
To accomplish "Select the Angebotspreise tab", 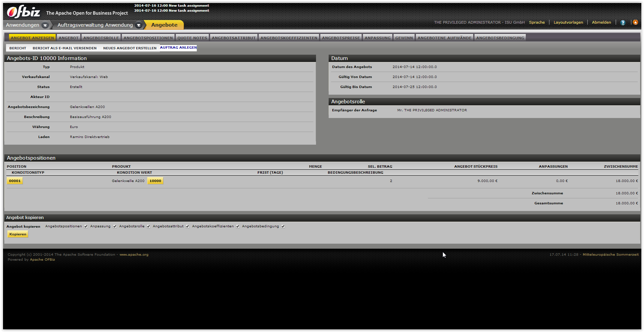I will tap(341, 38).
